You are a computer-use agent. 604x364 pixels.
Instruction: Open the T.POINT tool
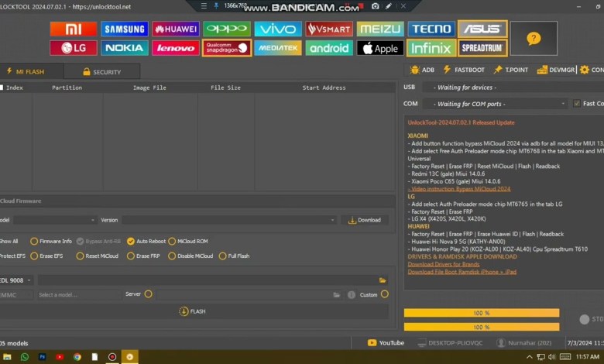click(x=511, y=70)
